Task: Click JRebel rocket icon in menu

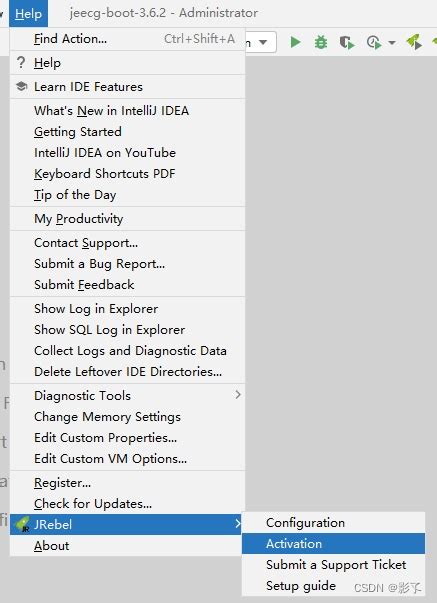Action: point(22,524)
